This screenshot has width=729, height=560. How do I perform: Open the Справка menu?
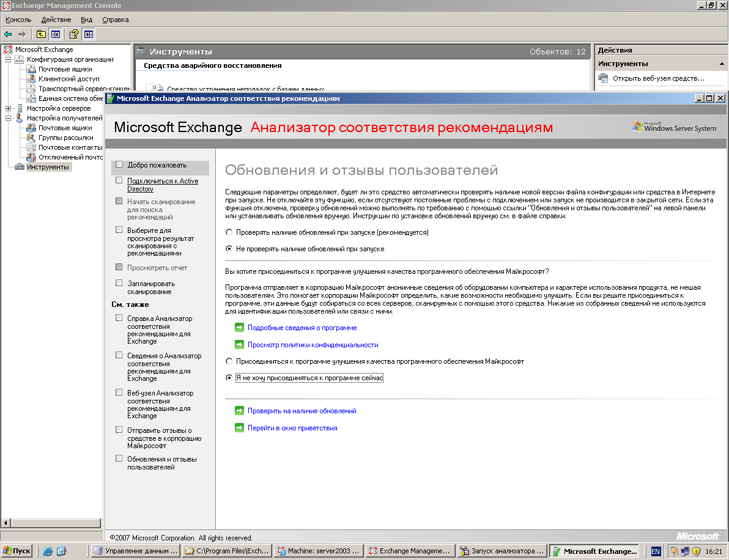point(116,20)
